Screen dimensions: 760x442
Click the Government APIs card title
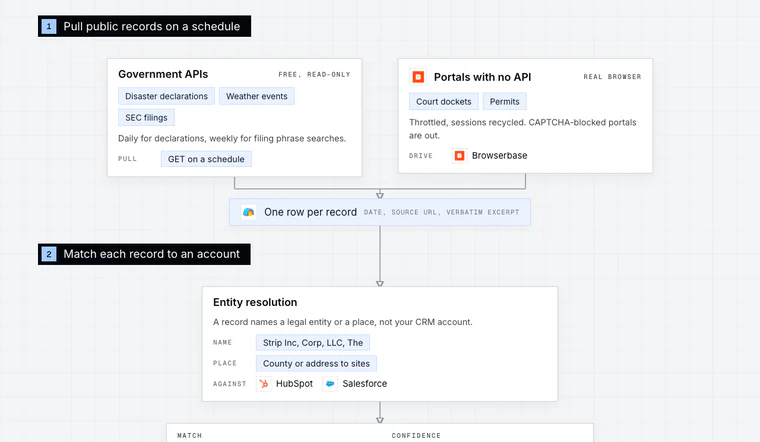(x=163, y=74)
